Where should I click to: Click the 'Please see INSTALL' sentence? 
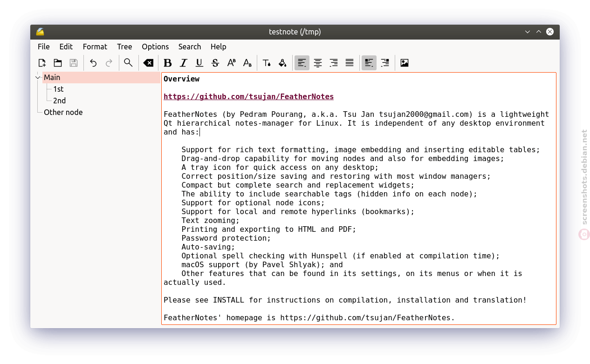(345, 300)
